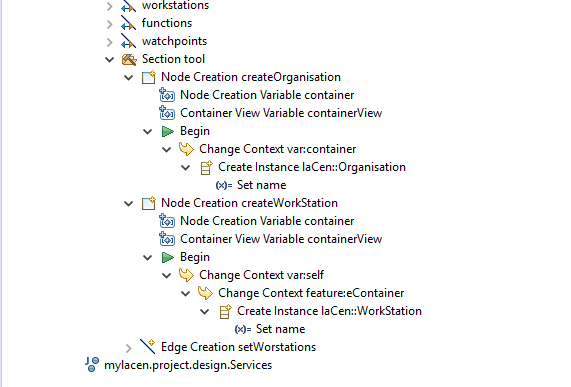
Task: Select the workstations tree entry
Action: 176,5
